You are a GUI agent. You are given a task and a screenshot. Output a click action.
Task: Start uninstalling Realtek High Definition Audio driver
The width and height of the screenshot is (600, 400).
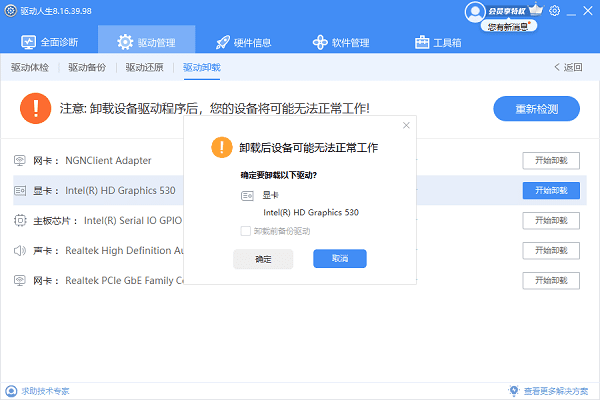tap(551, 250)
